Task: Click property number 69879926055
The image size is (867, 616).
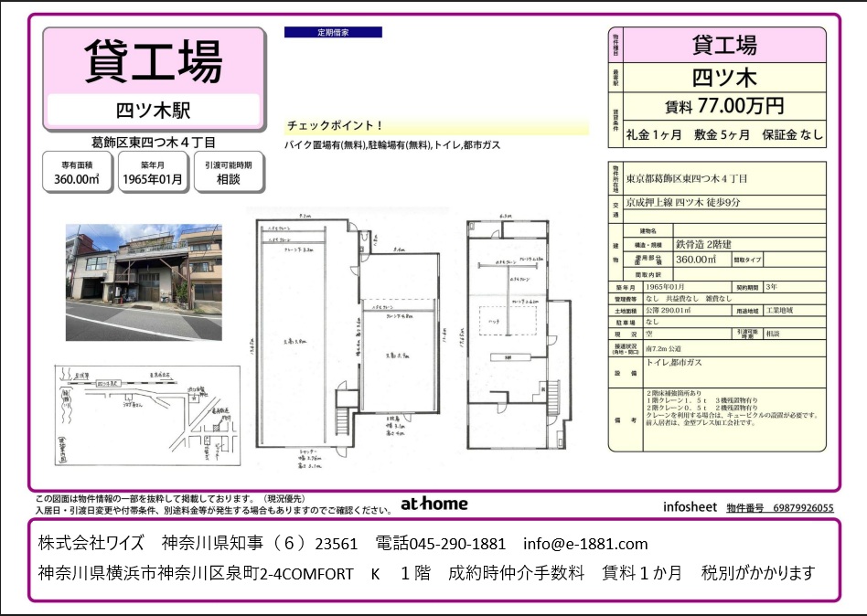Action: 803,507
